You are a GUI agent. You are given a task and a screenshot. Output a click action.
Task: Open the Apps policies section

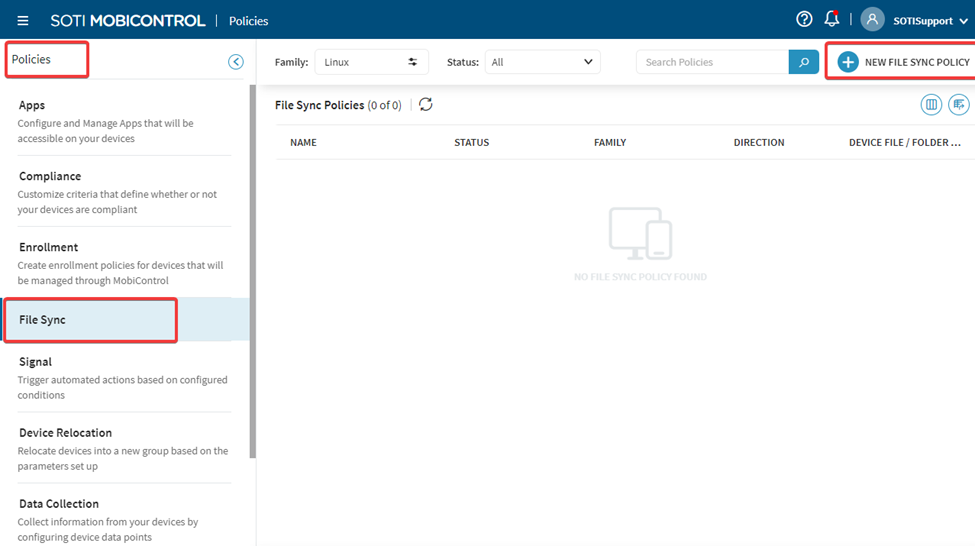click(x=124, y=121)
